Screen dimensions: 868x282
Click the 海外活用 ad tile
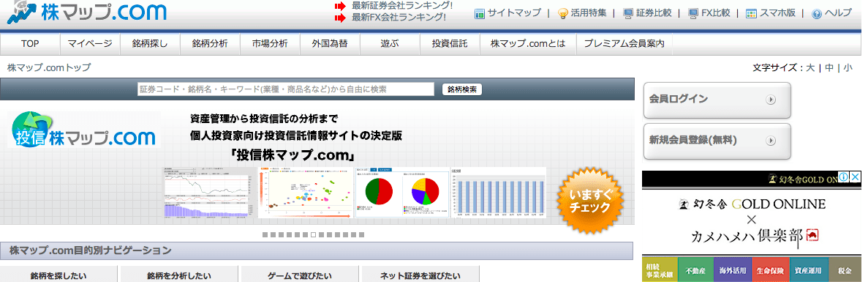733,270
